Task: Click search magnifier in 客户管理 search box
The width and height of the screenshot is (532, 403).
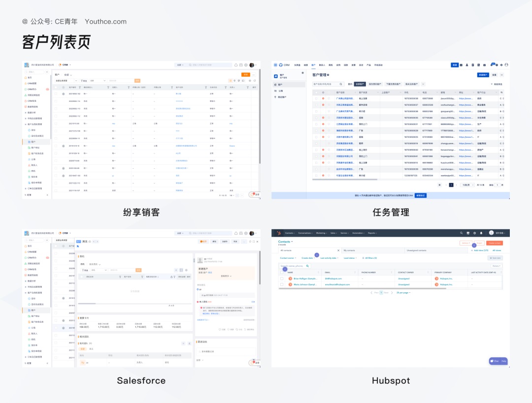Action: (341, 84)
